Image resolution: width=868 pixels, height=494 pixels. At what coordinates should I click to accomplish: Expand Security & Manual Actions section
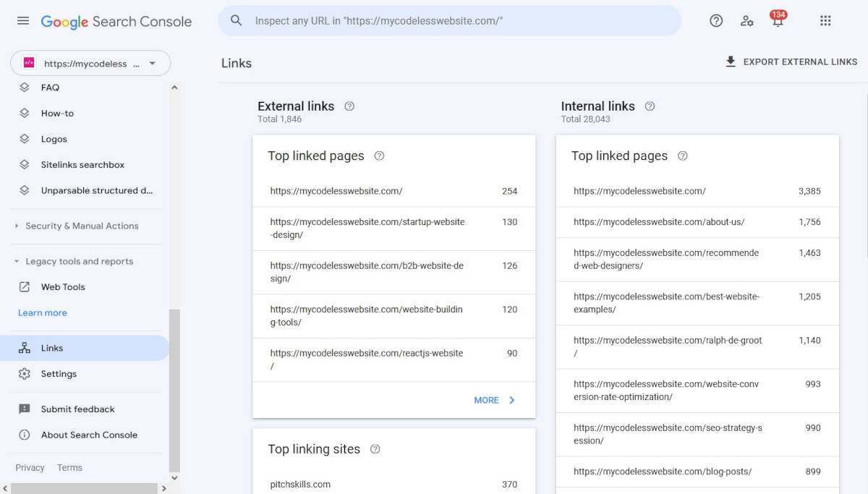[x=81, y=226]
